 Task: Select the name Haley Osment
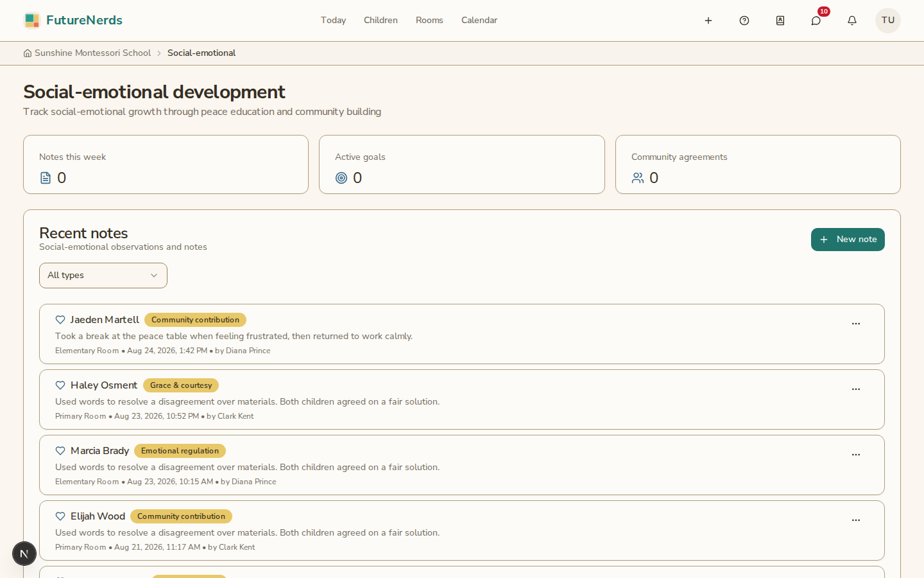click(x=104, y=385)
